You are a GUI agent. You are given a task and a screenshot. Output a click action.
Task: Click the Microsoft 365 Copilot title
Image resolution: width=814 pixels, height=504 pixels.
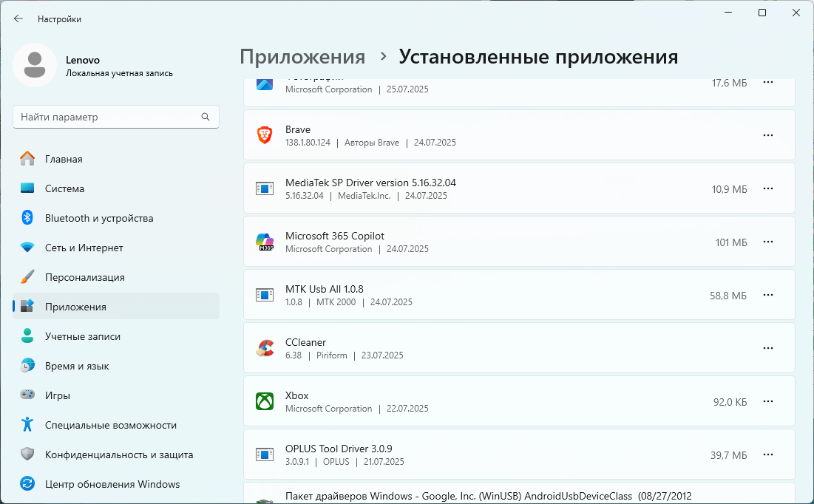click(334, 236)
